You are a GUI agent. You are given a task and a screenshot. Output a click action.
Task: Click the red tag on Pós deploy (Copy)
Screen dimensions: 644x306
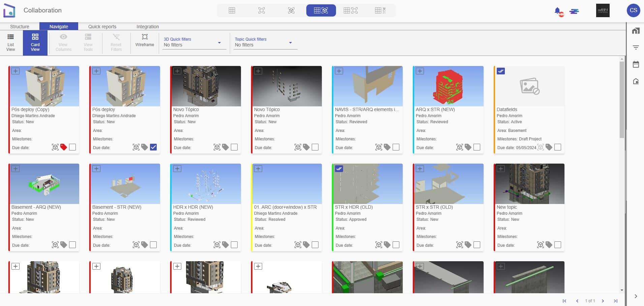pyautogui.click(x=64, y=147)
